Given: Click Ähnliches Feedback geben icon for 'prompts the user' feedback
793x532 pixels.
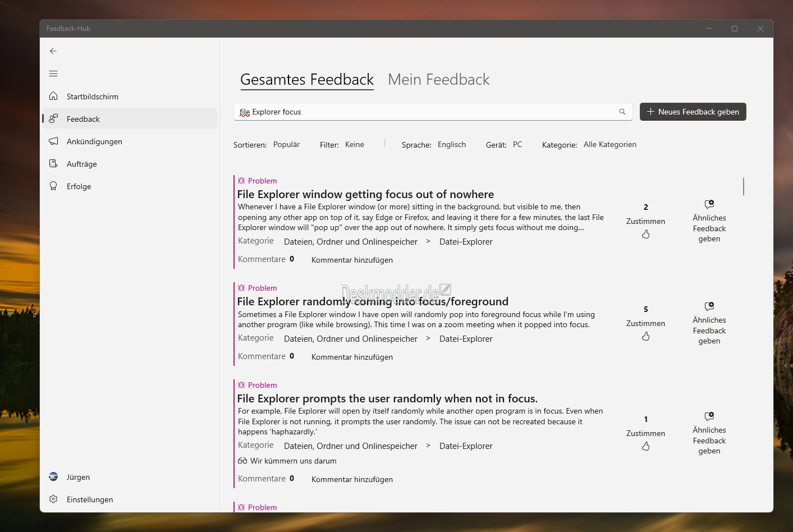Looking at the screenshot, I should coord(709,416).
